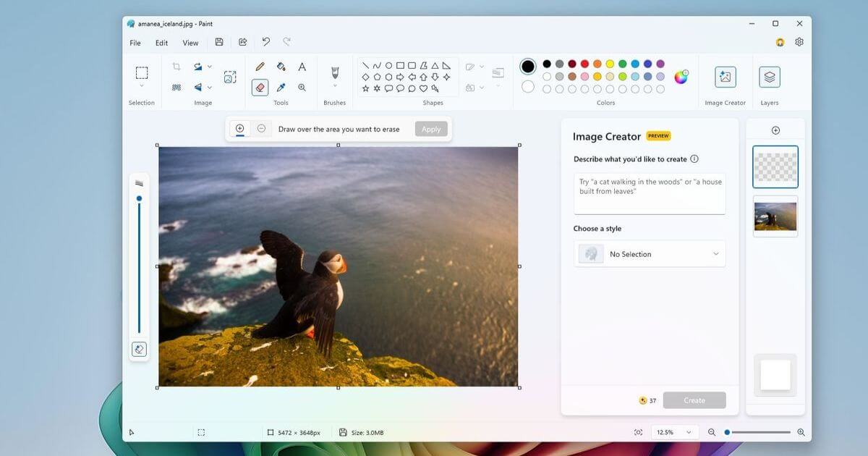Click the Apply button

(431, 129)
